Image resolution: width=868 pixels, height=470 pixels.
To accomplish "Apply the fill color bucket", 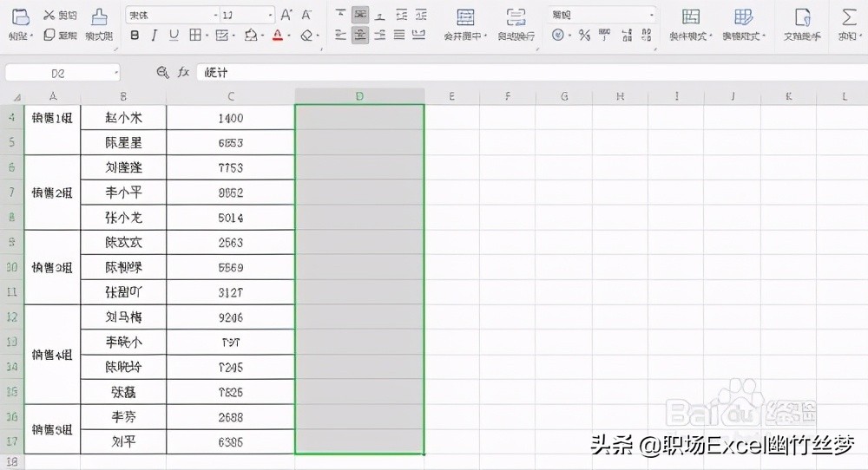I will point(251,36).
